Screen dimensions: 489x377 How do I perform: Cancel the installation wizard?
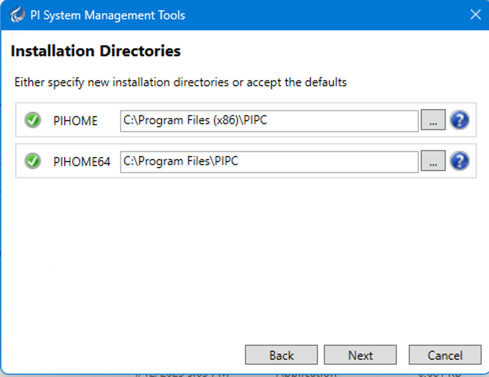[445, 355]
